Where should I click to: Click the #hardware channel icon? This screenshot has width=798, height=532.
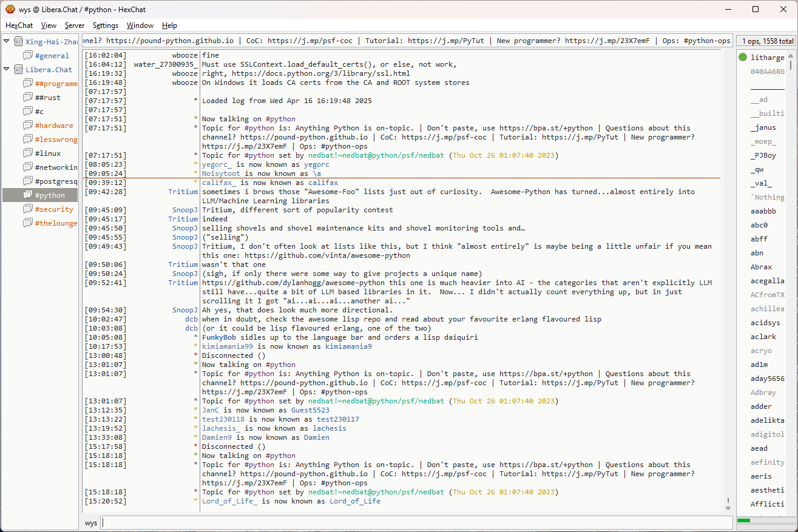(x=28, y=126)
